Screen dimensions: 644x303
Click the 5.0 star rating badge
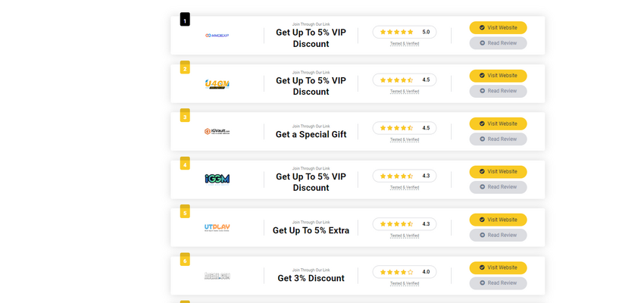(404, 32)
